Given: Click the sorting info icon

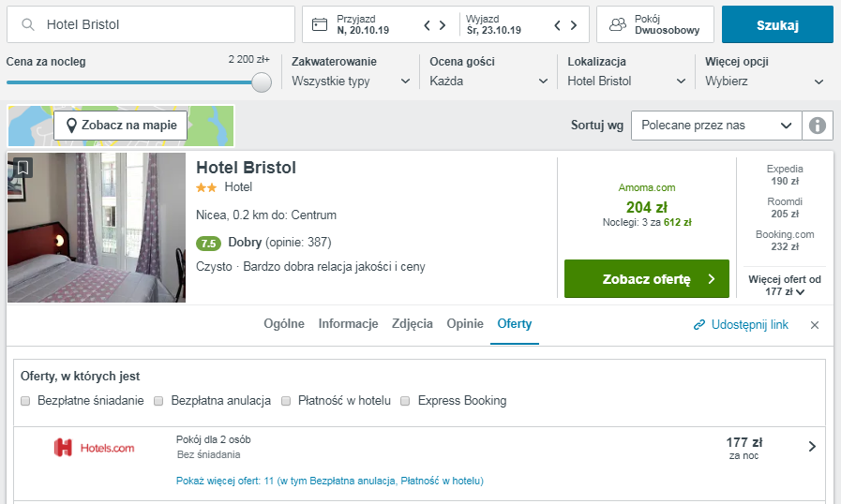Looking at the screenshot, I should [x=818, y=126].
